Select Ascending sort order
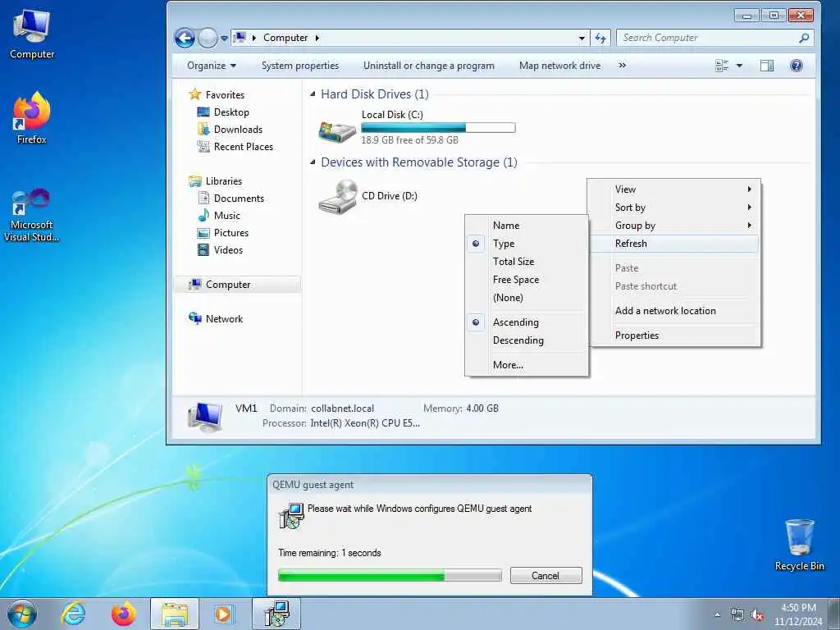Image resolution: width=840 pixels, height=630 pixels. click(527, 322)
